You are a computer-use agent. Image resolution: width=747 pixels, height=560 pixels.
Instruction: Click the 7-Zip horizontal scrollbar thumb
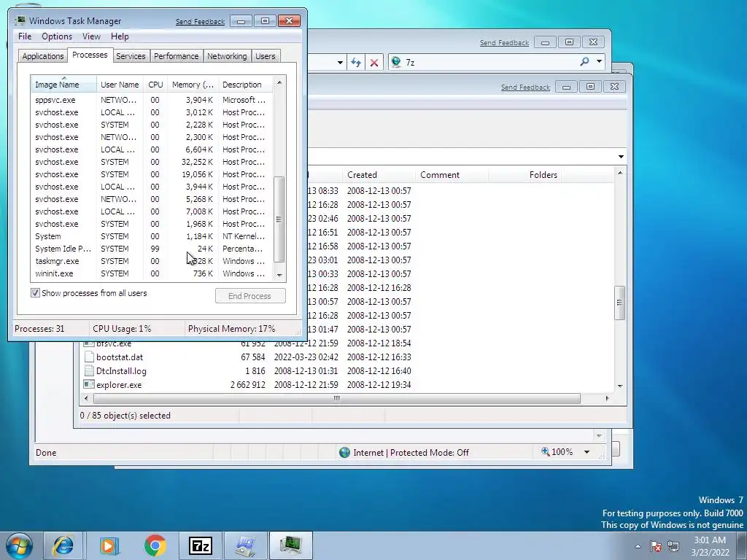point(336,398)
